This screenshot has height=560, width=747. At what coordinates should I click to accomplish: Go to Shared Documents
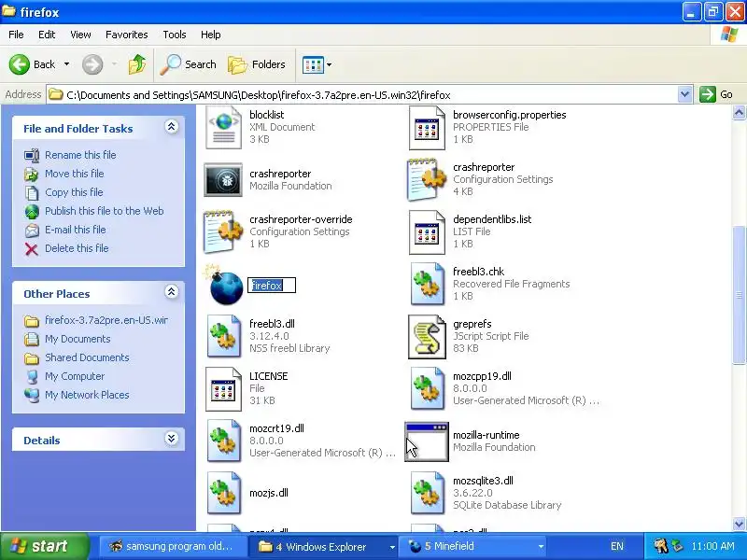[87, 357]
